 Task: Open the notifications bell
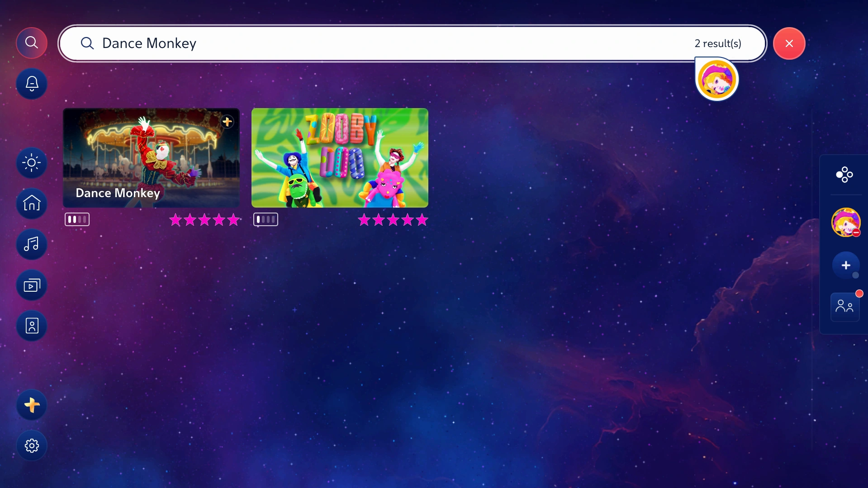tap(31, 84)
